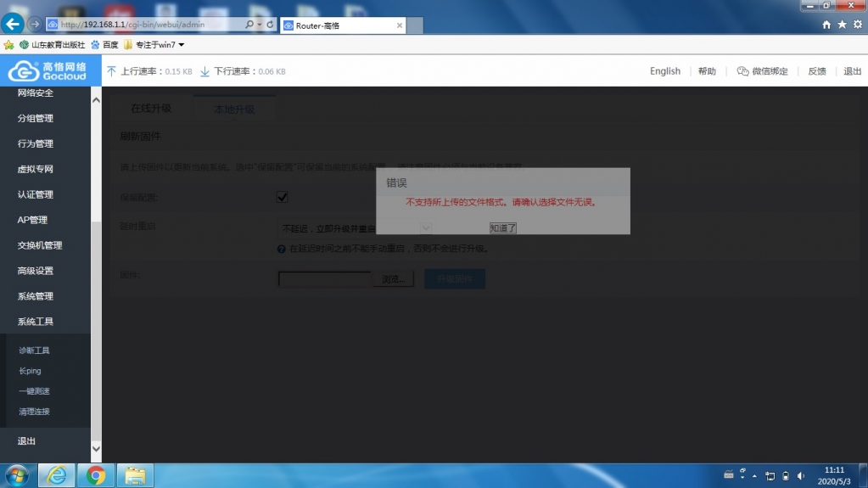Click the browser forward arrow button
Screen dimensions: 868x488
[x=35, y=25]
